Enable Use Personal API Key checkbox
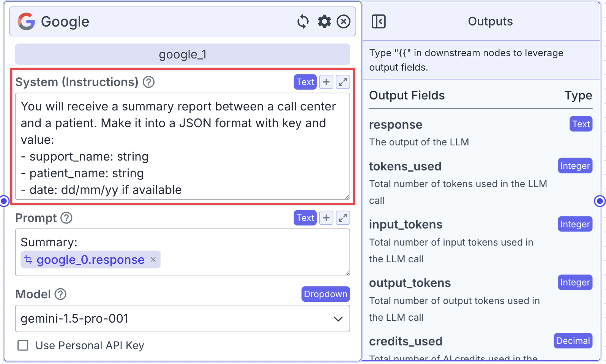 click(x=23, y=345)
